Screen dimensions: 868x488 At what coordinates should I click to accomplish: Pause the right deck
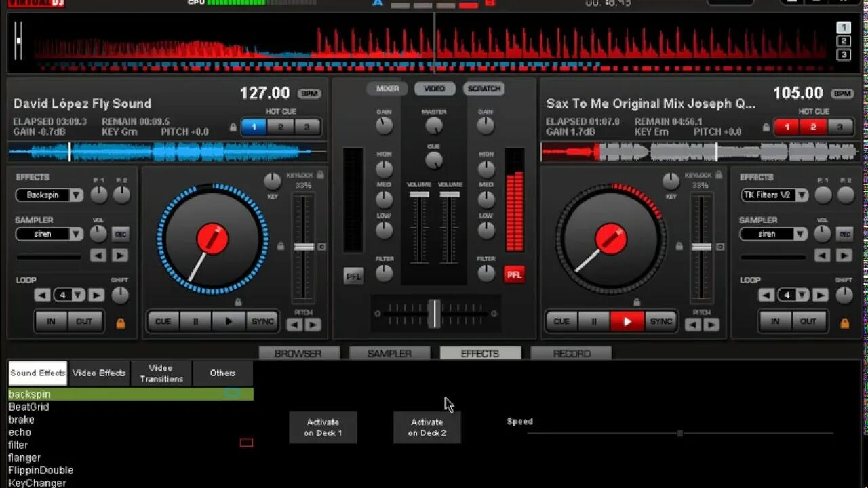pos(594,321)
